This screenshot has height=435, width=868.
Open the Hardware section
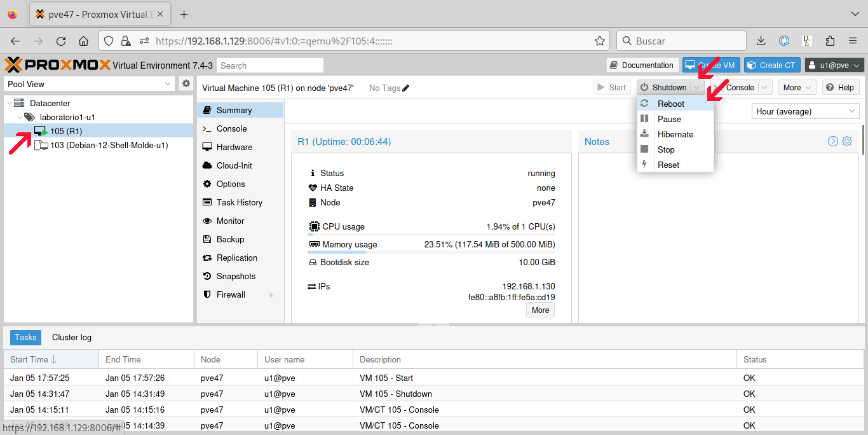[240, 147]
